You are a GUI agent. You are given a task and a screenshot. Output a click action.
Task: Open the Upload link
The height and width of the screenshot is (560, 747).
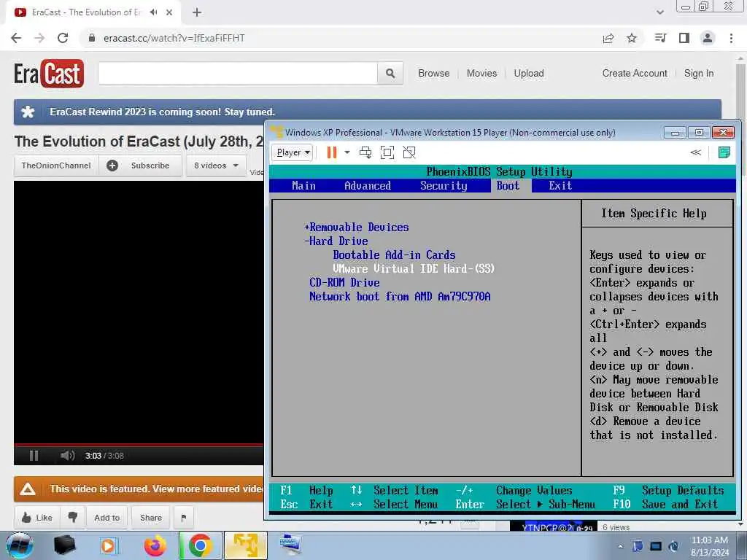point(529,74)
